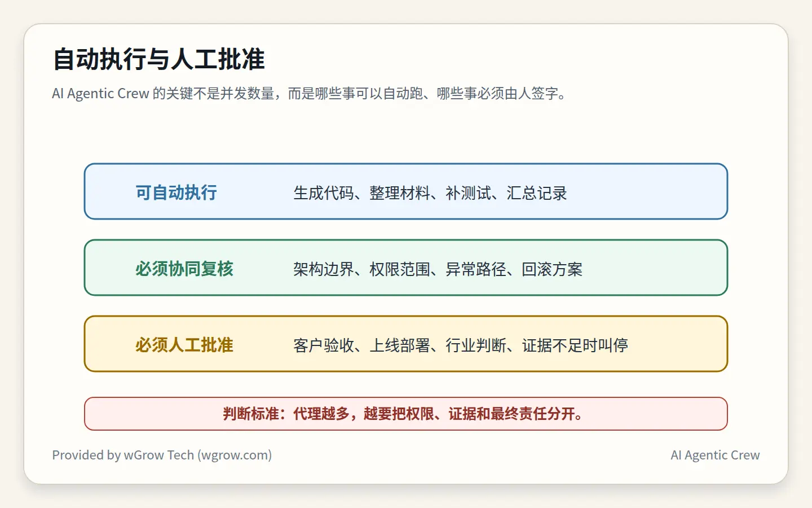Viewport: 812px width, 508px height.
Task: Click the text 客户验收、上线部署、行业判断、证据不足时叫停
Action: click(461, 345)
